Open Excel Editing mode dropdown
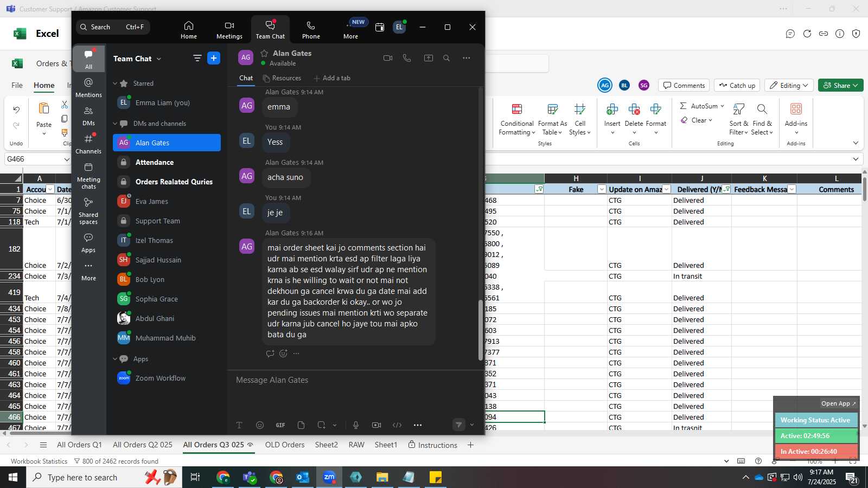Screen dimensions: 868x488 (x=789, y=85)
